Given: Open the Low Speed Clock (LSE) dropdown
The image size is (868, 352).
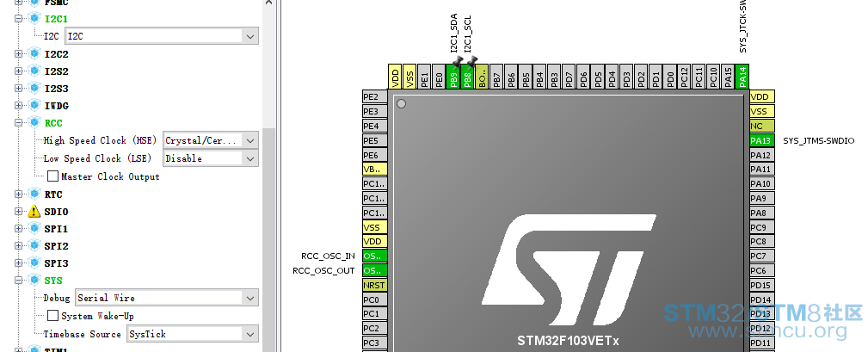Looking at the screenshot, I should [x=250, y=158].
